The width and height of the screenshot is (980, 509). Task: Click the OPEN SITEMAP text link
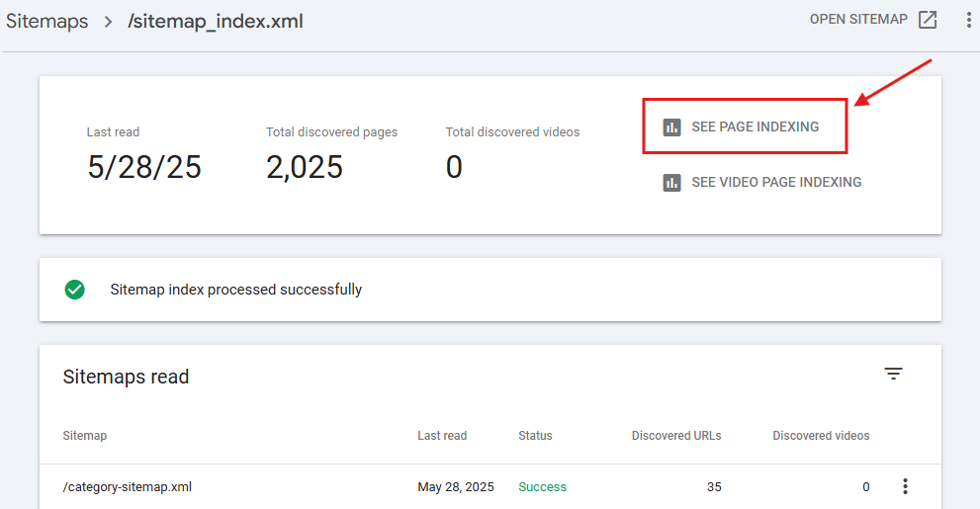coord(857,20)
